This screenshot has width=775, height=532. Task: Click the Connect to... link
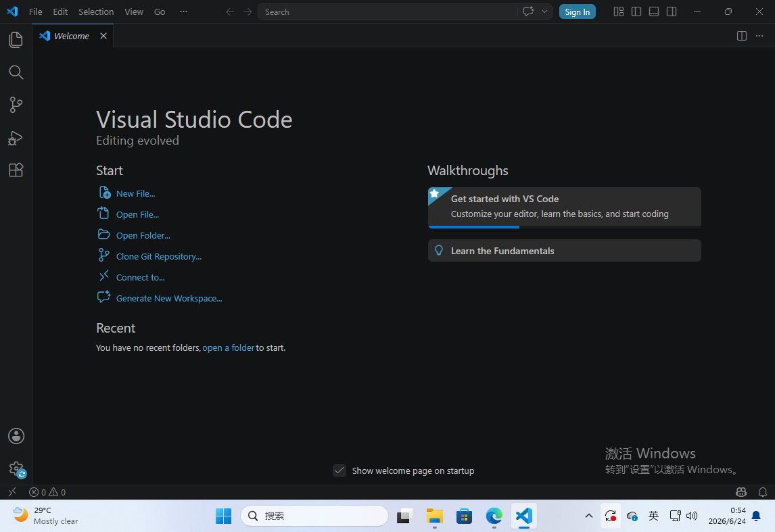tap(141, 277)
